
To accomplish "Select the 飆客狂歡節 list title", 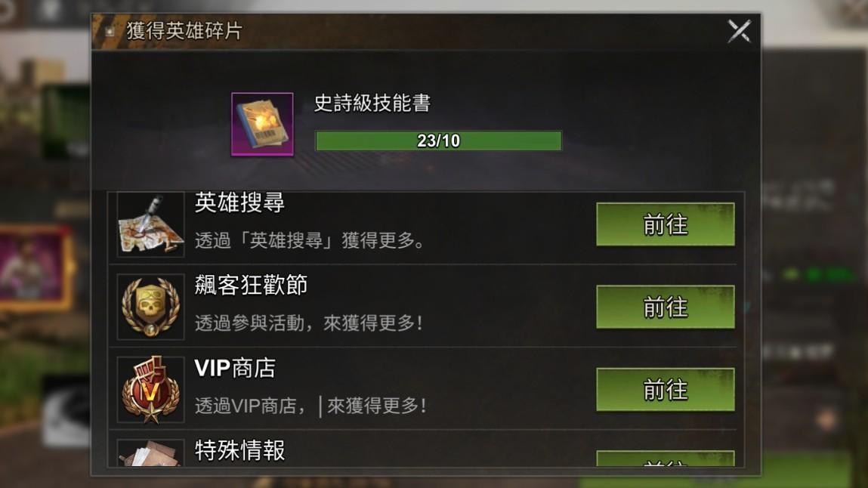I will [x=251, y=285].
